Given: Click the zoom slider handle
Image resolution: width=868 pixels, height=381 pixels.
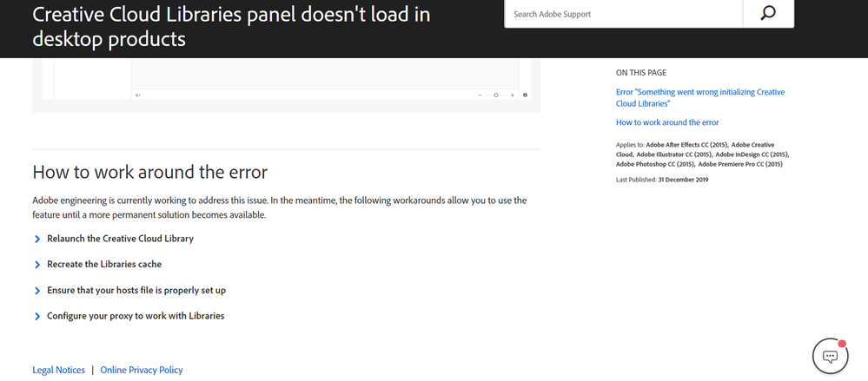Looking at the screenshot, I should (496, 95).
